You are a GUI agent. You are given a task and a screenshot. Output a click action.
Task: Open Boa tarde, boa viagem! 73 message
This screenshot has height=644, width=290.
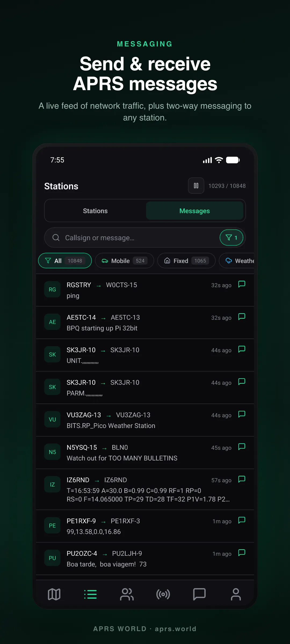107,564
